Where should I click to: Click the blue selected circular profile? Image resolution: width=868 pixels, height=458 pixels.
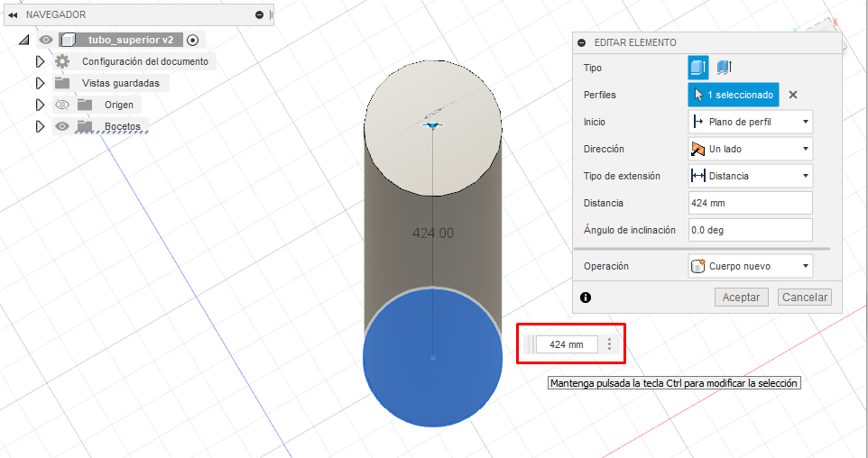pos(433,357)
